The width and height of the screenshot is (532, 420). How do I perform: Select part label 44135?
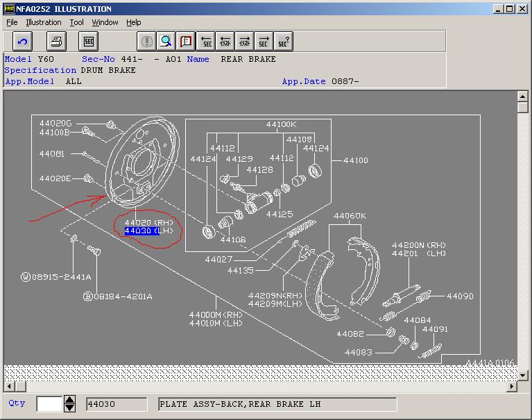point(241,271)
